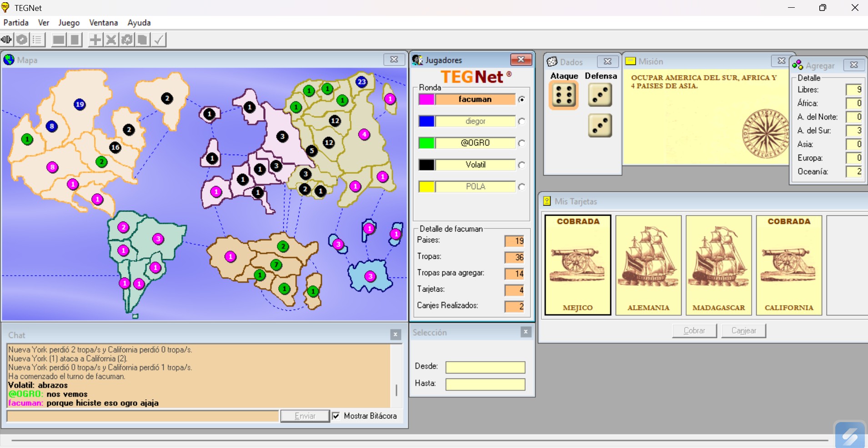Click the six-pip attack die
Viewport: 868px width, 448px height.
point(564,96)
